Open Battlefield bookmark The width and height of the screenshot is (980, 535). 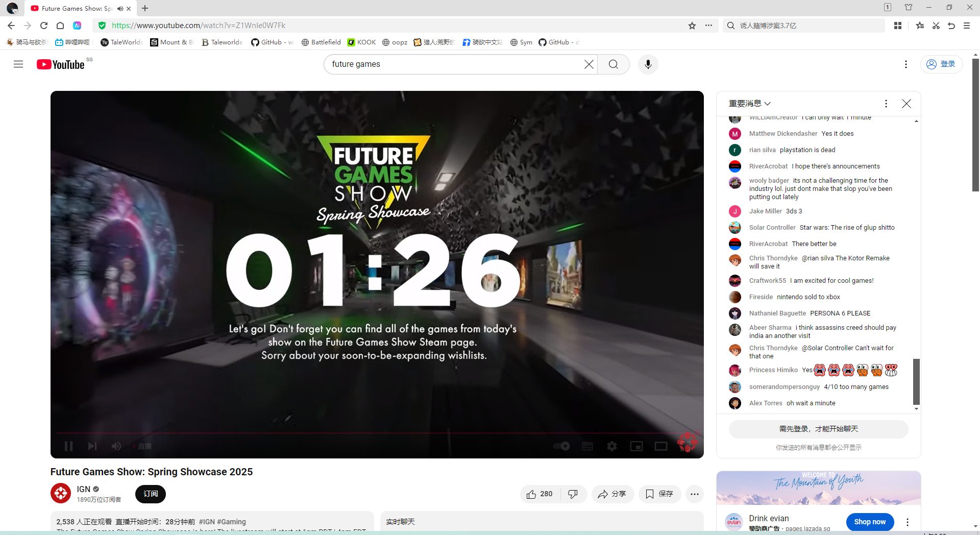321,42
